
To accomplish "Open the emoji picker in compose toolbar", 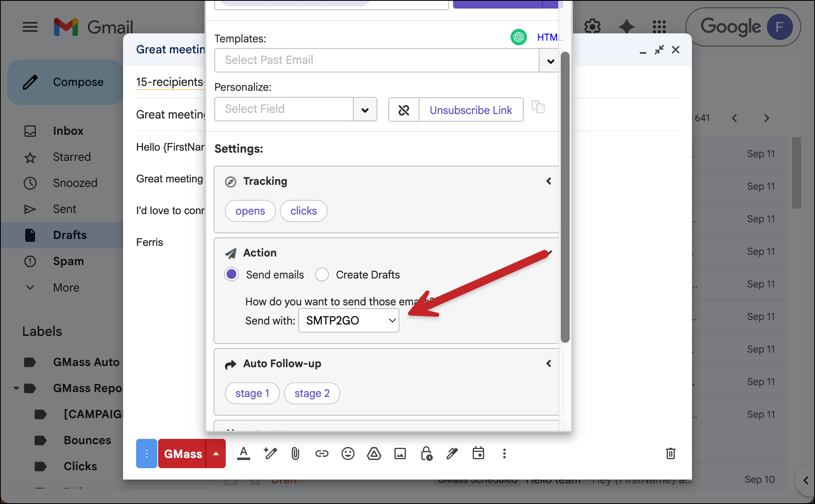I will [348, 454].
